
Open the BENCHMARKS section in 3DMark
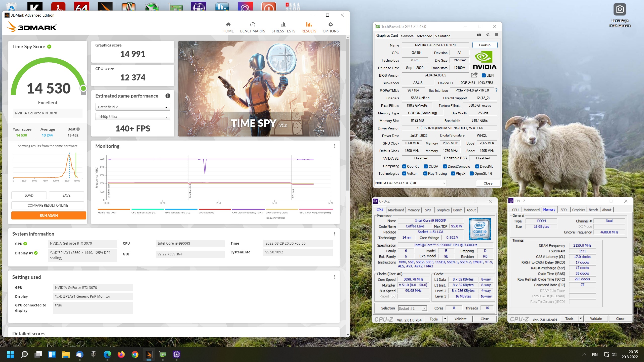point(252,27)
